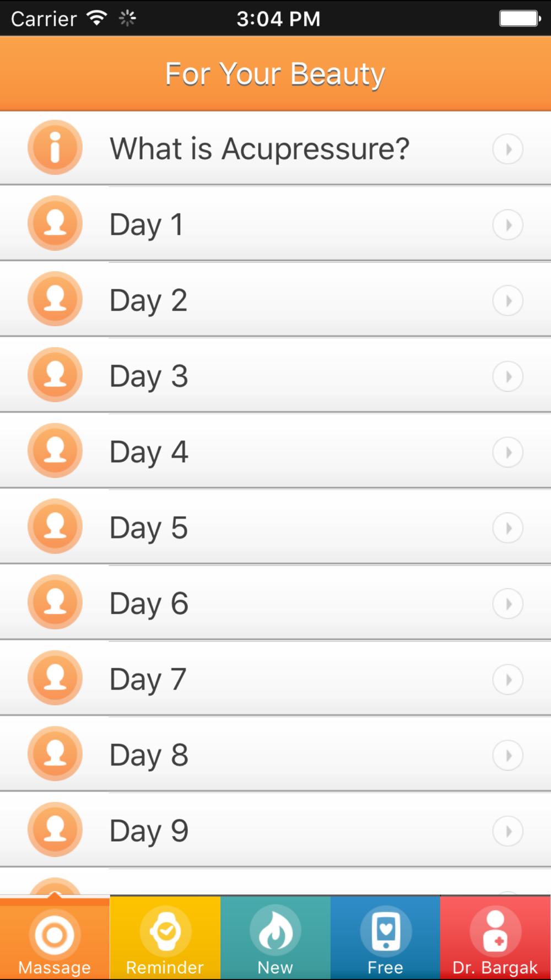The width and height of the screenshot is (551, 980).
Task: Open the Day 8 text entry
Action: pos(149,755)
